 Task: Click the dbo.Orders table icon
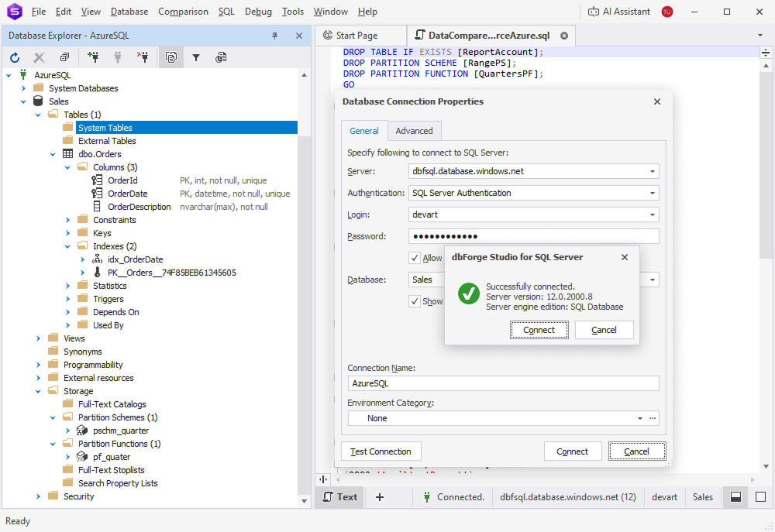[67, 153]
